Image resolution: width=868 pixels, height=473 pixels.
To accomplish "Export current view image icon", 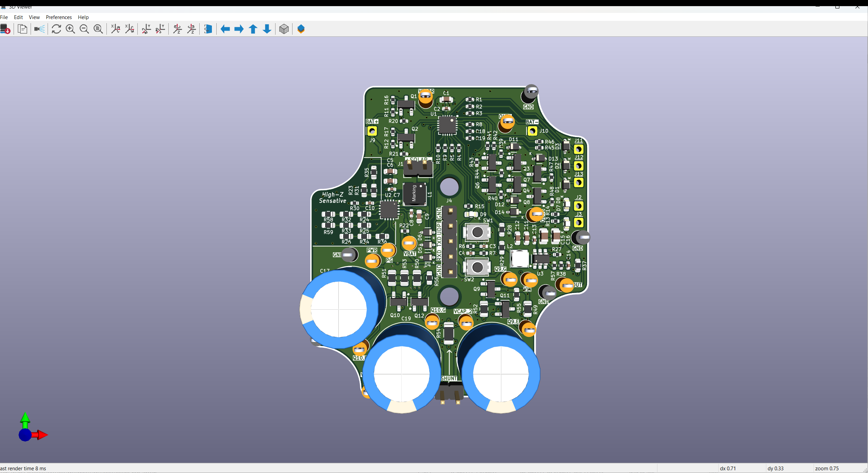I will tap(5, 29).
